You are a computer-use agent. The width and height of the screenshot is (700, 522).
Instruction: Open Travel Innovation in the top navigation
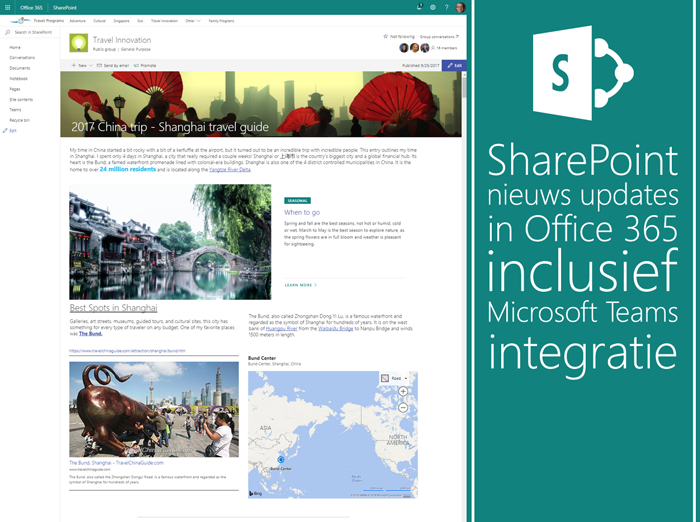coord(164,21)
